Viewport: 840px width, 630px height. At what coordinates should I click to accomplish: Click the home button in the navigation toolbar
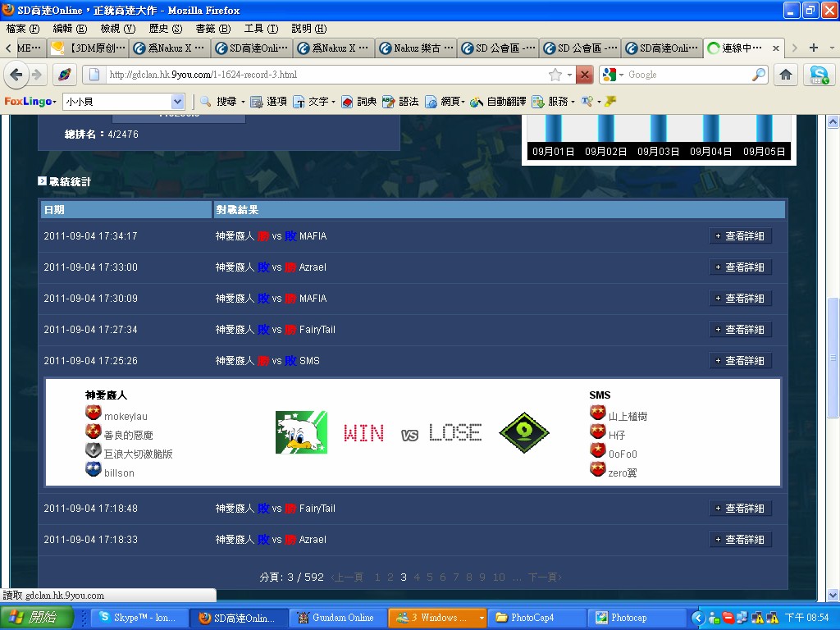coord(785,75)
